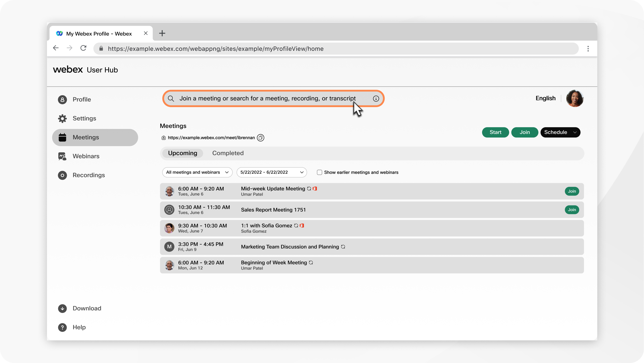Select the Upcoming tab
Screen dimensions: 644x363
click(183, 153)
